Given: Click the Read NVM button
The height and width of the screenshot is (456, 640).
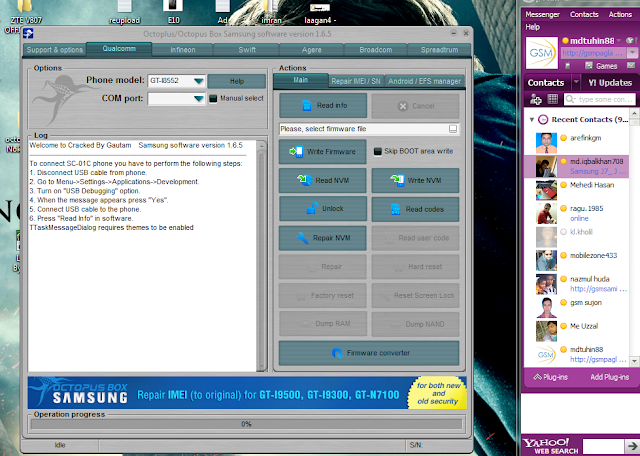Looking at the screenshot, I should [323, 180].
